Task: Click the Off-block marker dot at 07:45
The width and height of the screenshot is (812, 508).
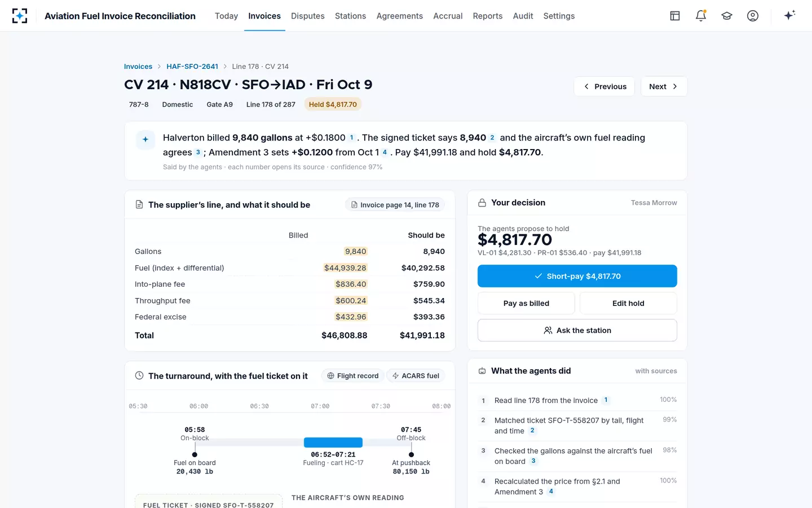Action: (x=411, y=454)
